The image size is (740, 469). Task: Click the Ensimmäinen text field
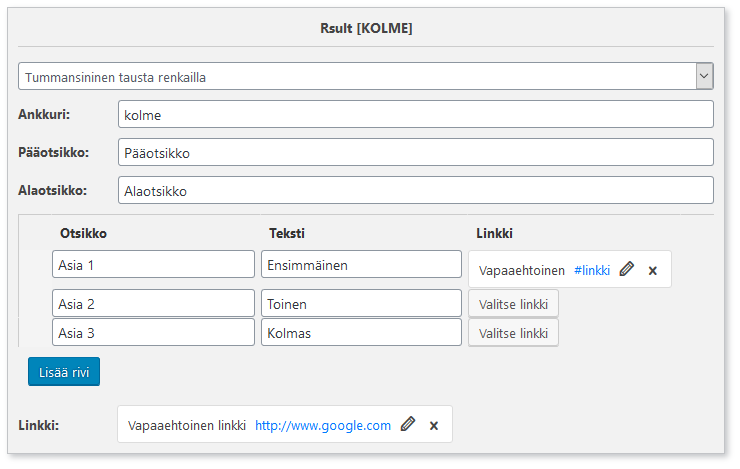pos(362,265)
